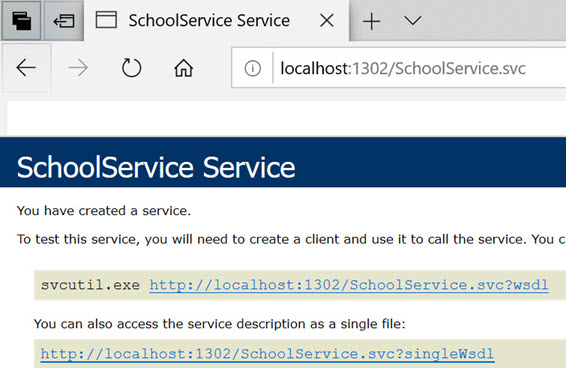Open a new tab
Screen dimensions: 566x368
tap(371, 21)
